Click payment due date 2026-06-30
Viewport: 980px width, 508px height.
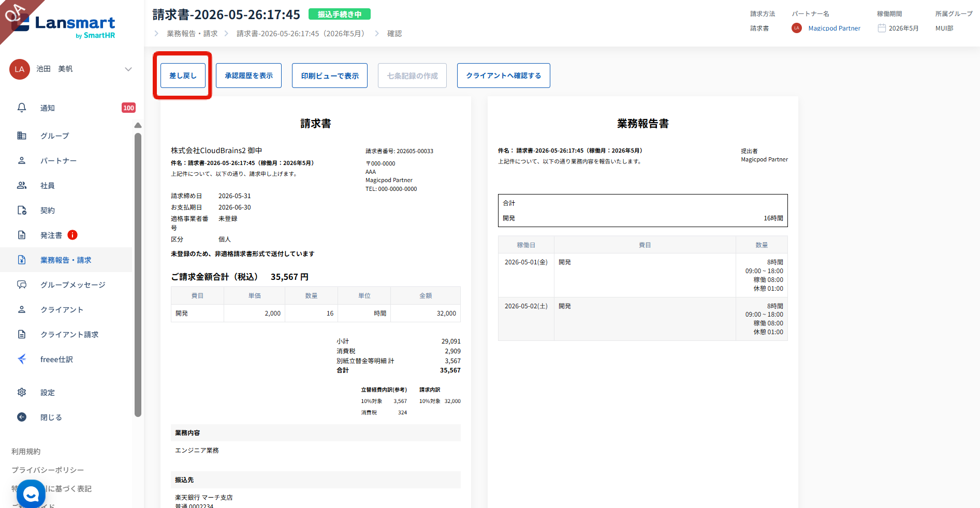(x=235, y=207)
